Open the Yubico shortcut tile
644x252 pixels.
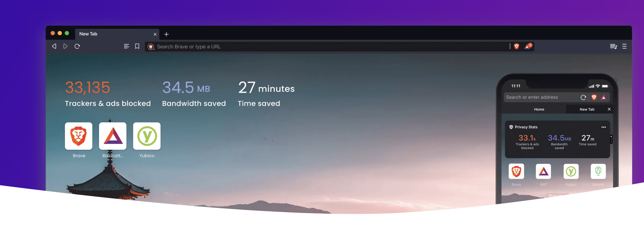coord(147,136)
